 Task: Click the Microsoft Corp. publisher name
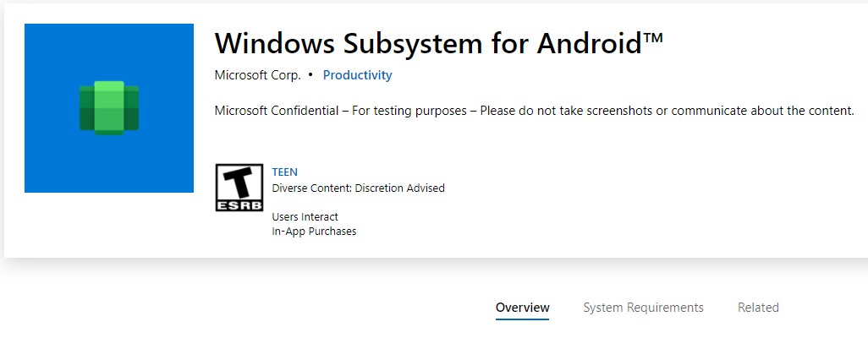tap(257, 75)
